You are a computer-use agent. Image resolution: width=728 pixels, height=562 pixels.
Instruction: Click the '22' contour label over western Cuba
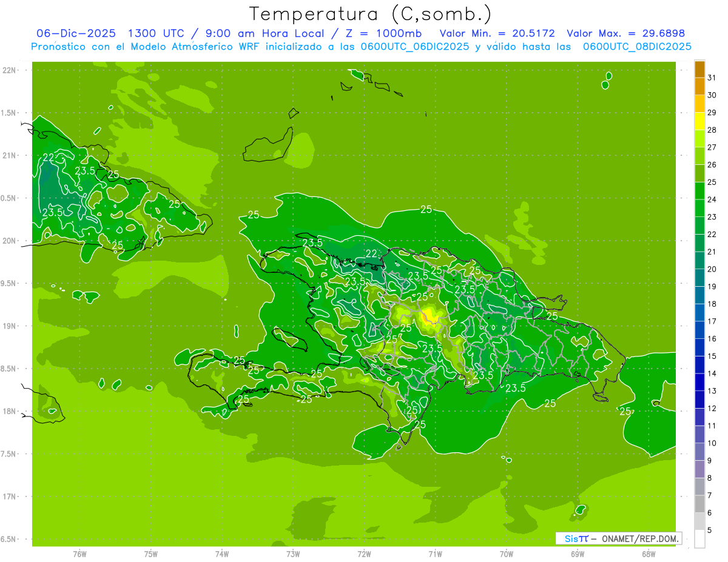pos(49,158)
